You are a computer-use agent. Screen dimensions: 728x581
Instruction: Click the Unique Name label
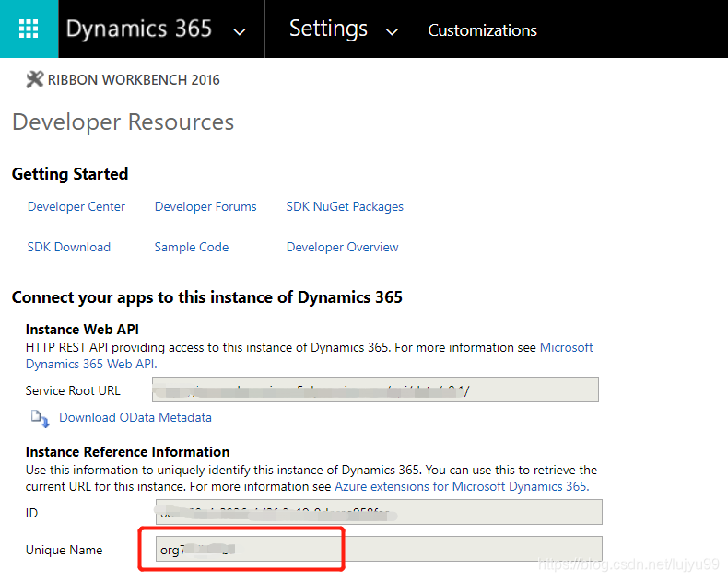[65, 550]
